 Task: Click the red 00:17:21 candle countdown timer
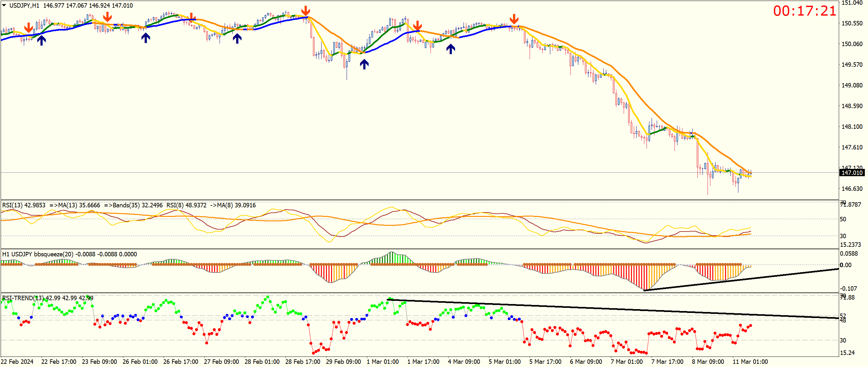(x=804, y=11)
